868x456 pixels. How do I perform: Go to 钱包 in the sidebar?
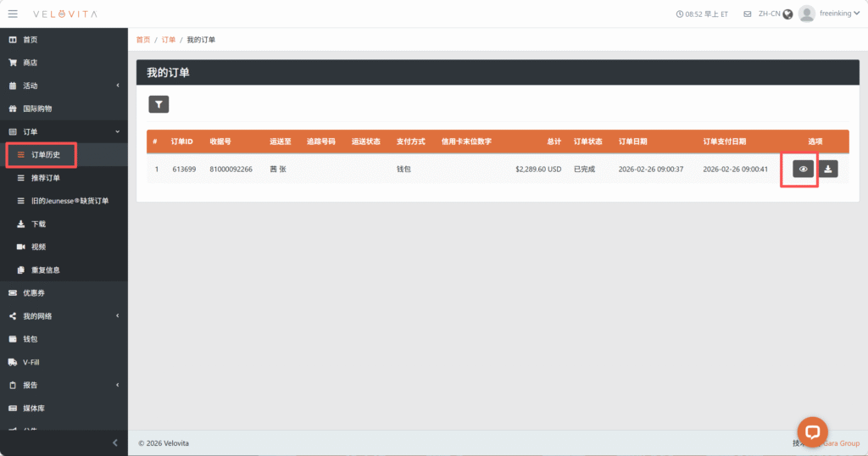click(x=31, y=339)
